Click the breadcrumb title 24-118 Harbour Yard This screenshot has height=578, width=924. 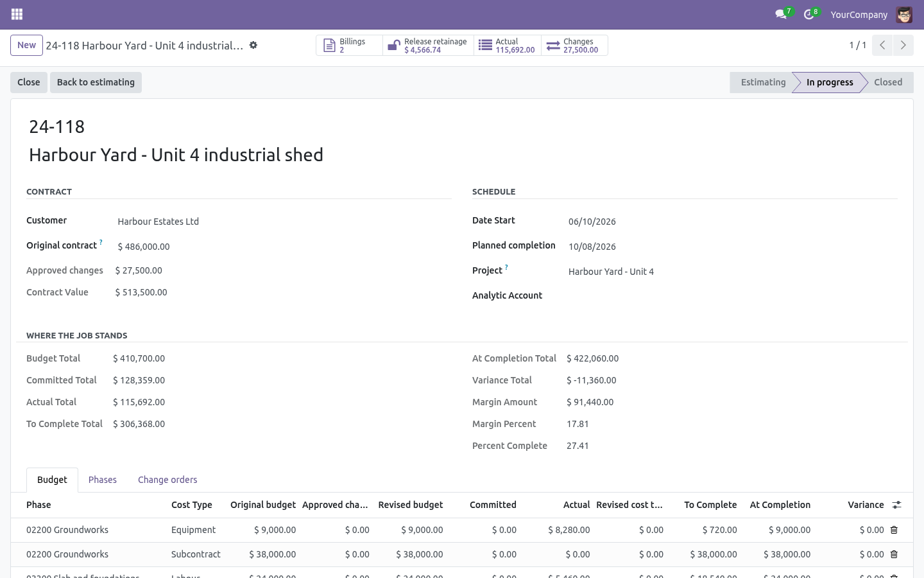pyautogui.click(x=144, y=46)
